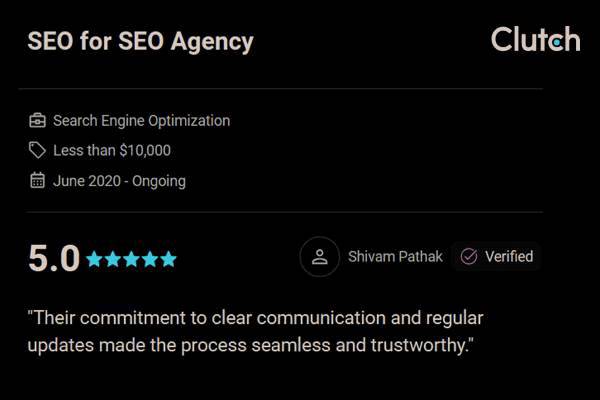Click the 5.0 rating score
The height and width of the screenshot is (400, 600).
[54, 258]
